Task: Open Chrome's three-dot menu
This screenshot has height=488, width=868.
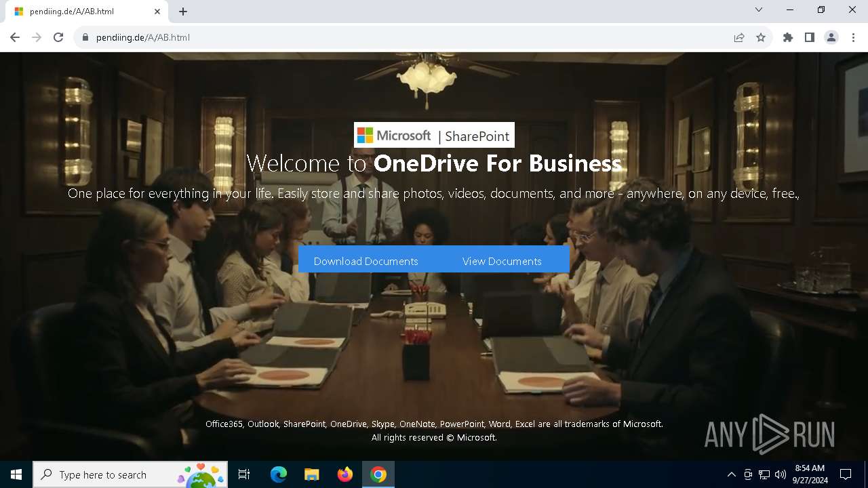Action: coord(853,37)
